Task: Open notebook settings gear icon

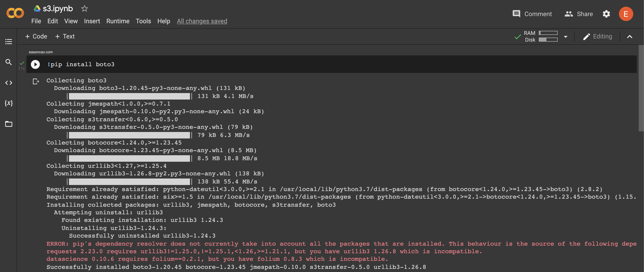Action: point(606,14)
